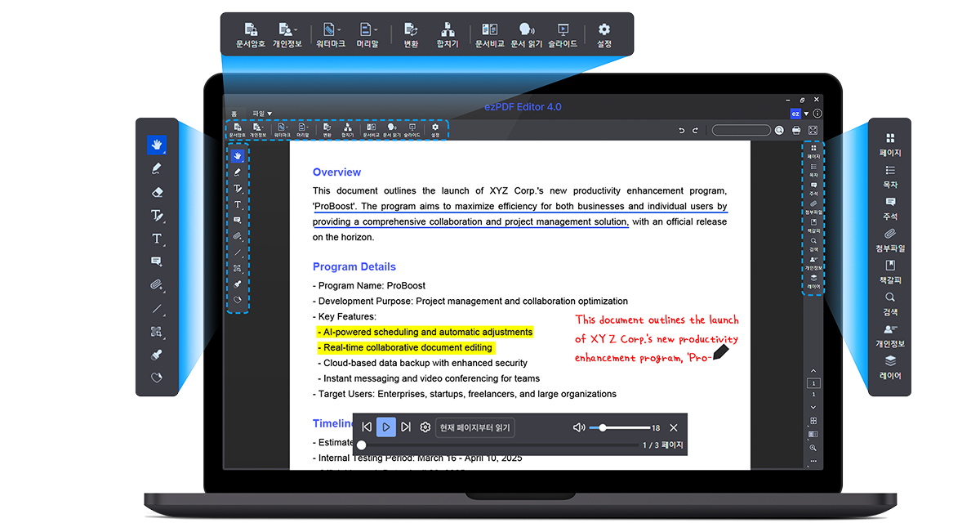Launch 슬라이드 from the enlarged top toolbar

point(563,35)
